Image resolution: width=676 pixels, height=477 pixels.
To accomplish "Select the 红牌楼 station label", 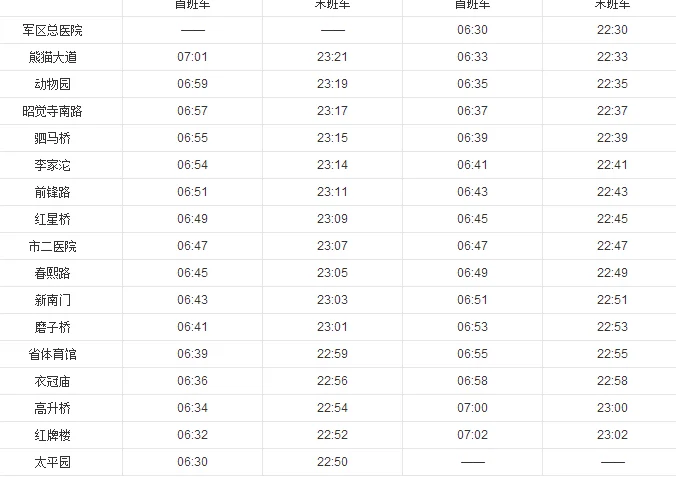I will pos(53,435).
